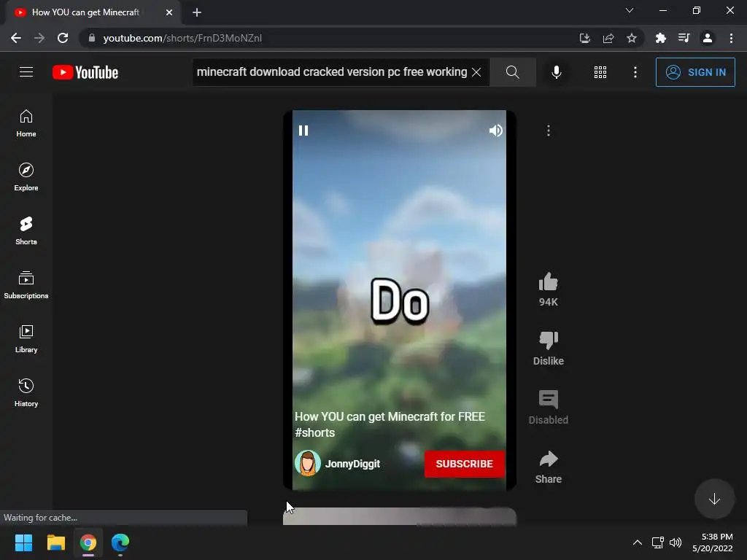Open network icon in system tray
The width and height of the screenshot is (747, 560).
(x=658, y=542)
